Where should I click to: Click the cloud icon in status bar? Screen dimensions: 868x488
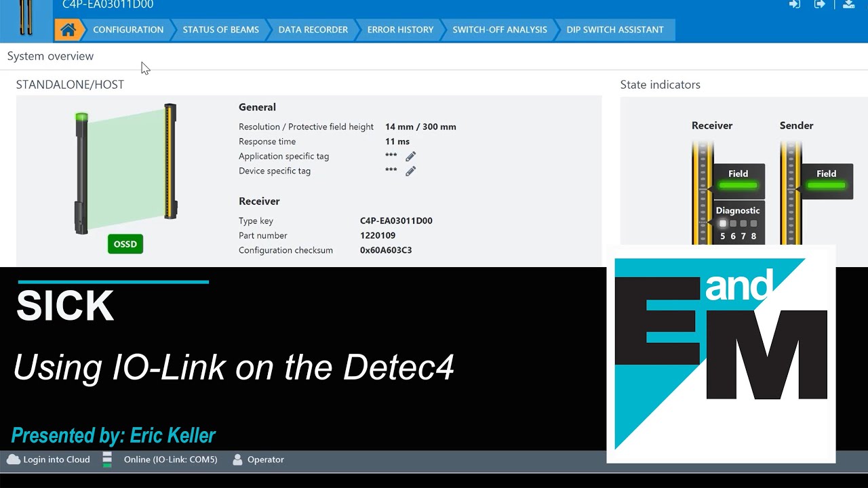(x=14, y=460)
